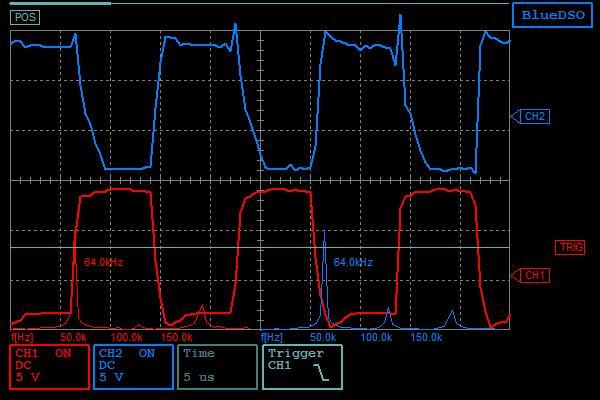Click the blue 50.0k axis tick label
The height and width of the screenshot is (400, 600).
[x=323, y=337]
